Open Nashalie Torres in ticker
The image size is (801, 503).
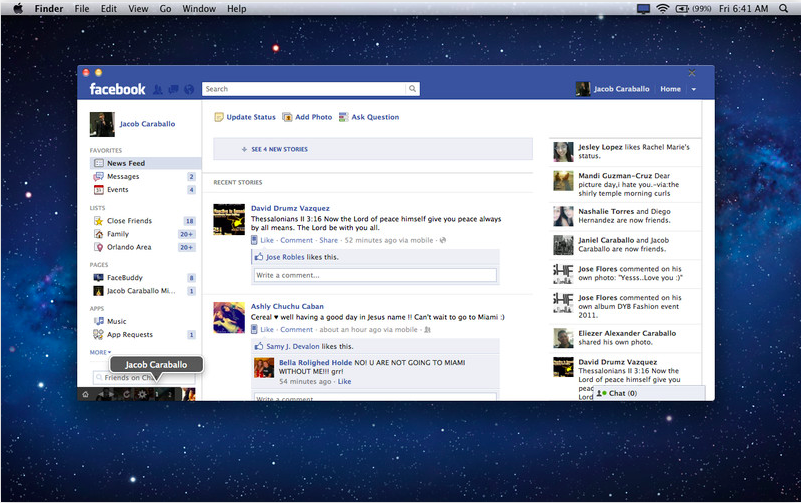point(606,211)
